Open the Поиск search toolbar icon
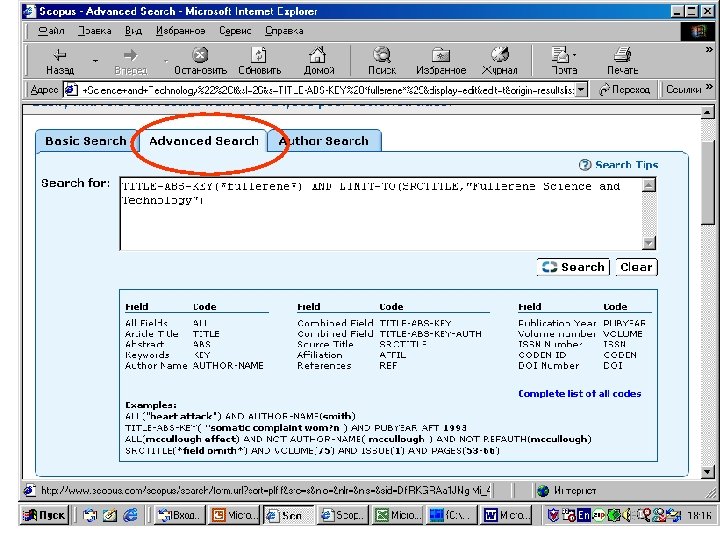The height and width of the screenshot is (540, 720). pos(382,61)
